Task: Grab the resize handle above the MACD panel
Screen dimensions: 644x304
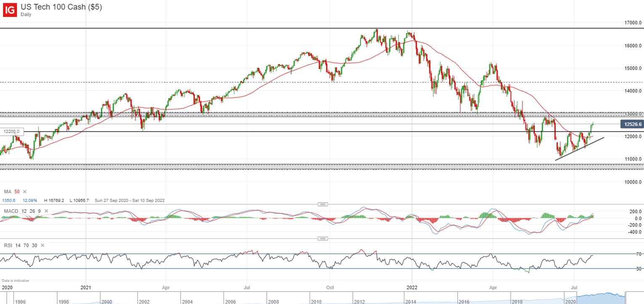Action: point(323,204)
